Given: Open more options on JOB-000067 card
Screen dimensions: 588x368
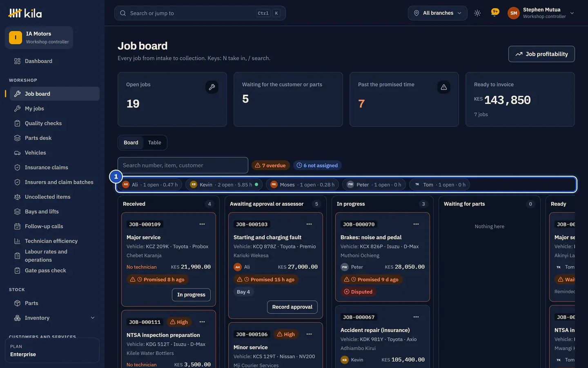Looking at the screenshot, I should click(x=416, y=317).
